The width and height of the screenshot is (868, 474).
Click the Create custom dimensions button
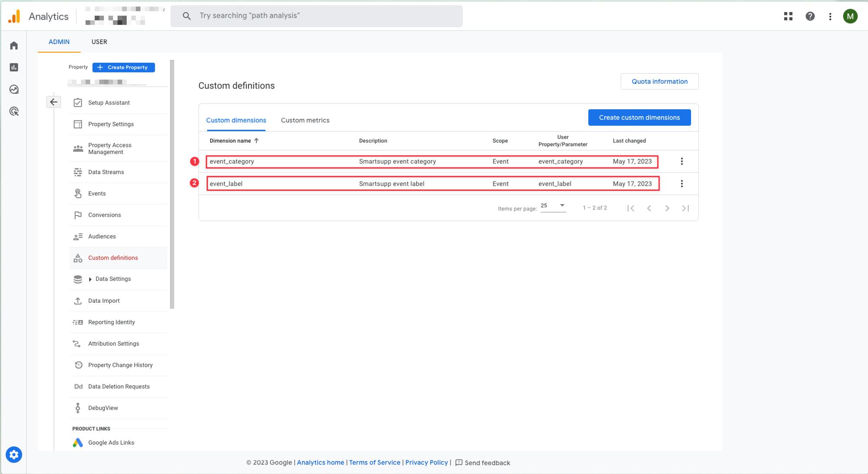(x=639, y=118)
